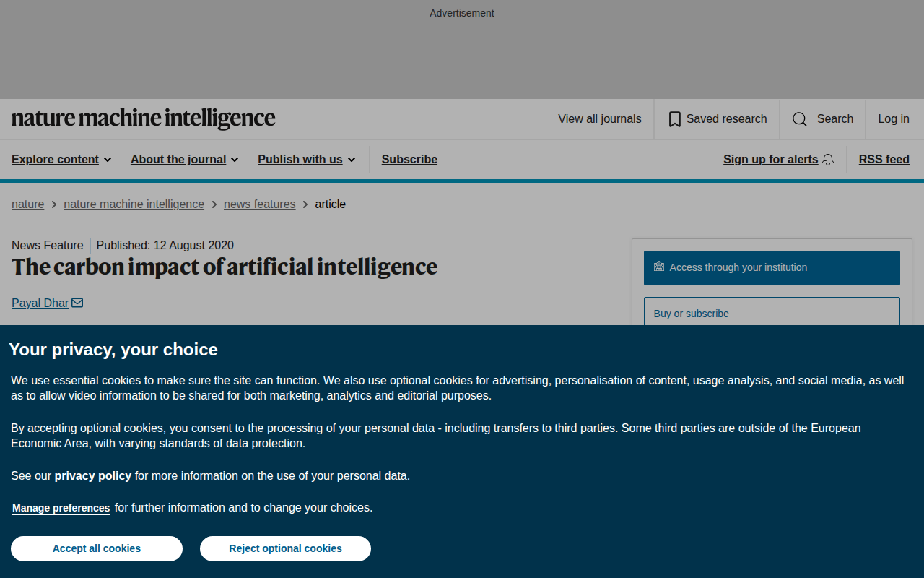
Task: Expand the Explore content menu
Action: 61,160
